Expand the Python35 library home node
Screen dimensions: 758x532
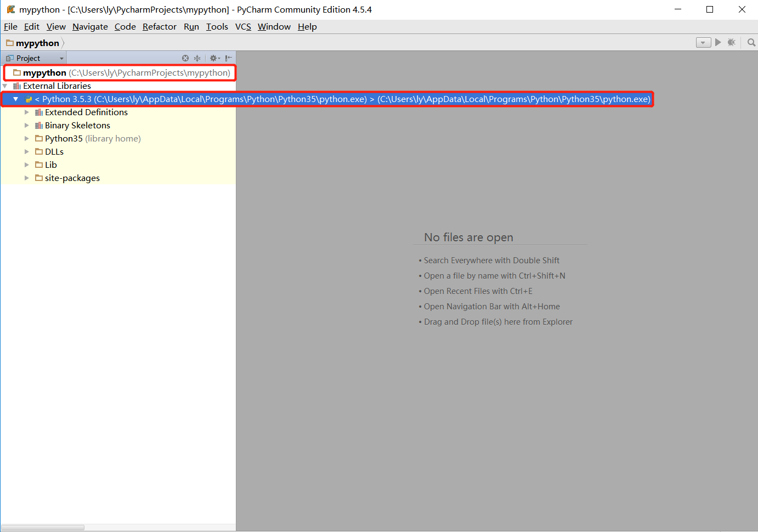pos(26,138)
